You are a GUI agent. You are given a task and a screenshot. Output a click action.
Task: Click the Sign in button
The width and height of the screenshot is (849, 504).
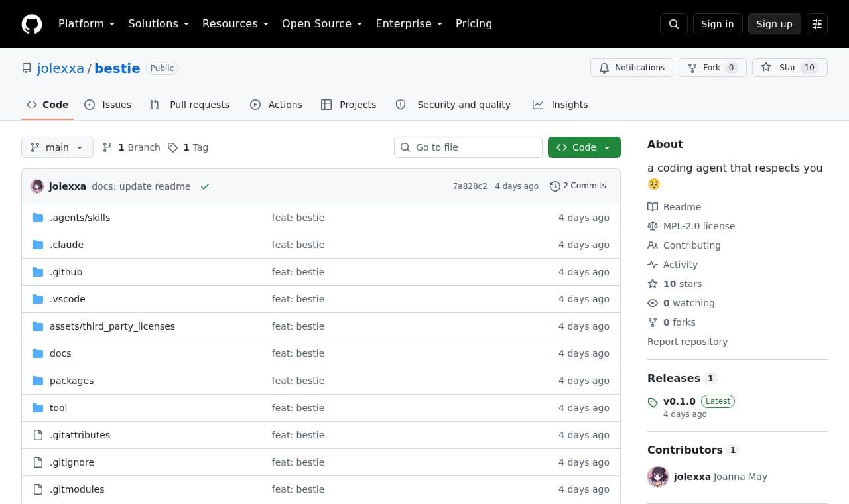[718, 24]
